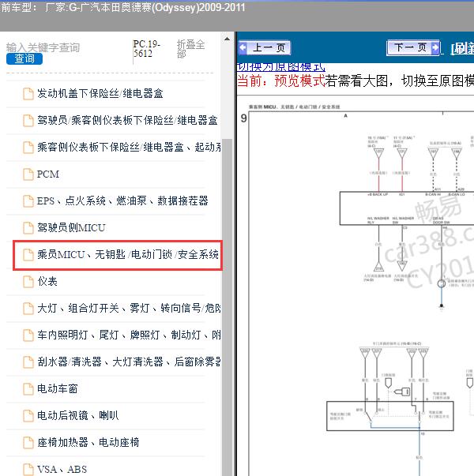
Task: Click the left panel vertical scrollbar thumb
Action: pos(227,306)
